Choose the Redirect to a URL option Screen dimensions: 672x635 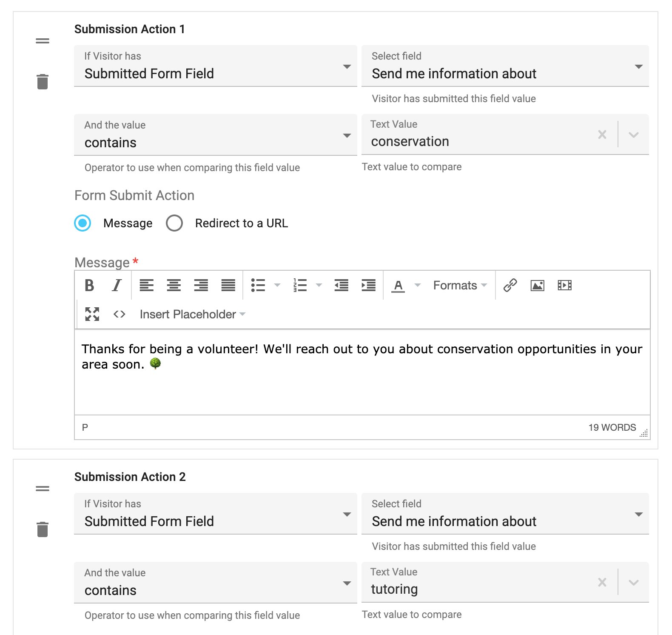tap(175, 223)
